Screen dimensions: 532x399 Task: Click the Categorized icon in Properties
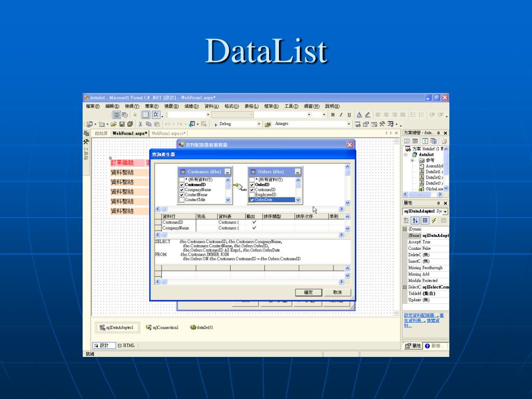click(x=406, y=220)
